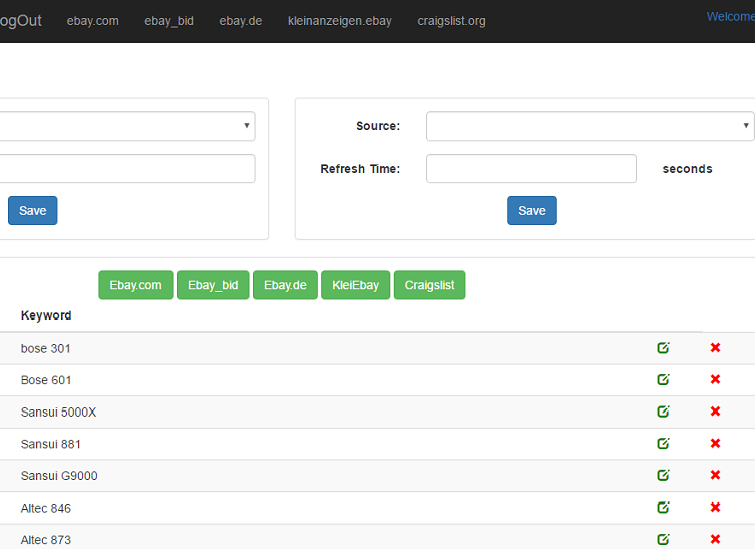Edit the Altec 846 keyword
This screenshot has height=549, width=755.
point(664,508)
